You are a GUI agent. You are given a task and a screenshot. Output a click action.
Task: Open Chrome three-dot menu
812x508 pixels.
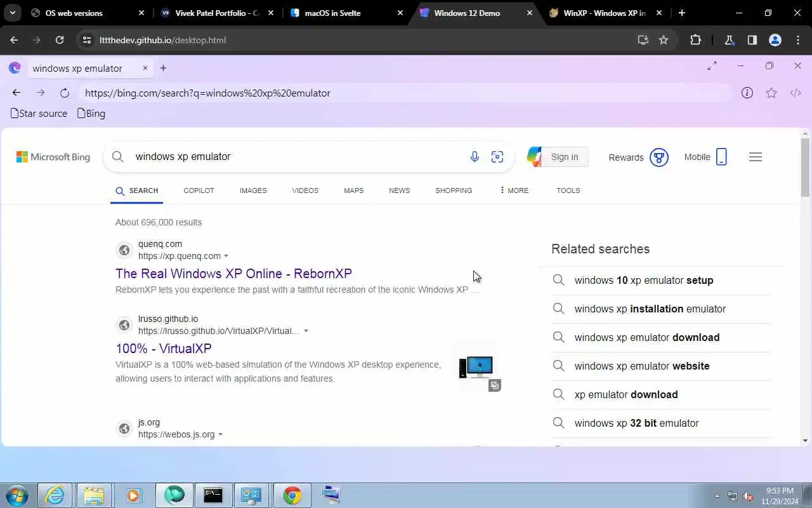[798, 40]
